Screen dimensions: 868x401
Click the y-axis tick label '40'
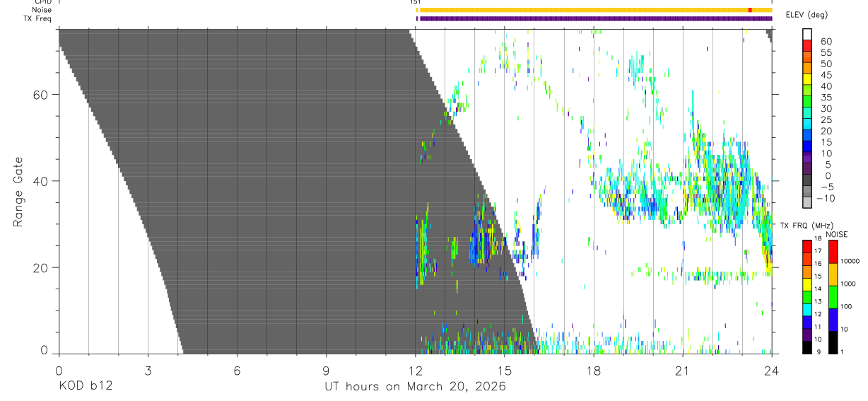(42, 181)
